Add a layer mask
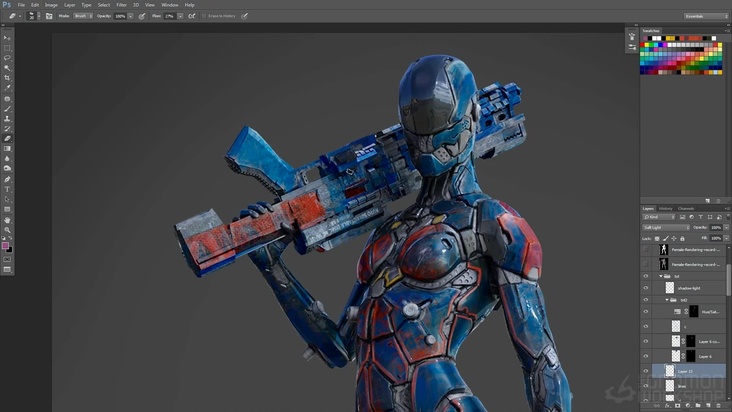Screen dimensions: 732x412 677,406
